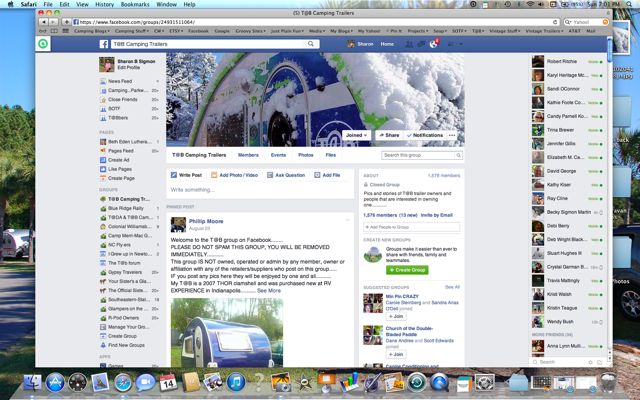The image size is (640, 400).
Task: Open the Events tab
Action: click(x=278, y=155)
